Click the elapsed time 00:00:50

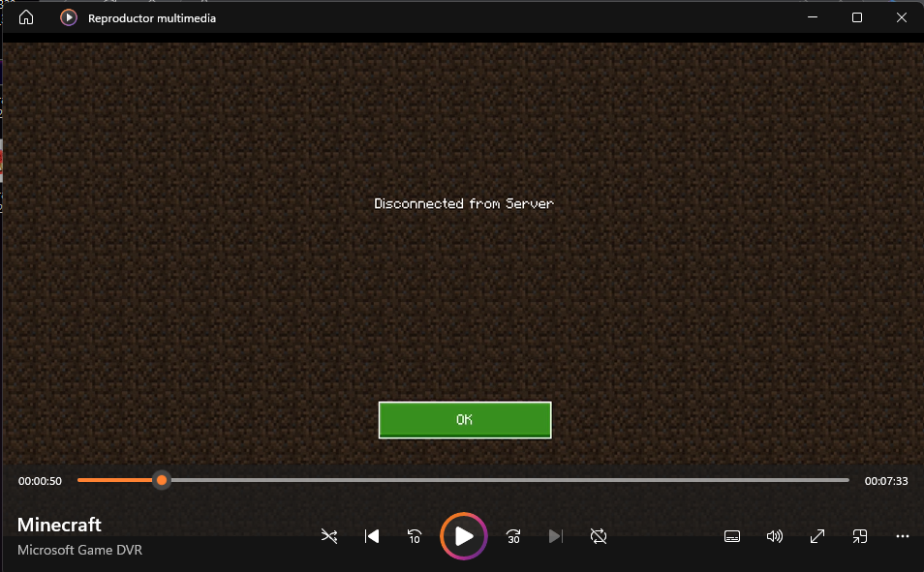pyautogui.click(x=40, y=481)
